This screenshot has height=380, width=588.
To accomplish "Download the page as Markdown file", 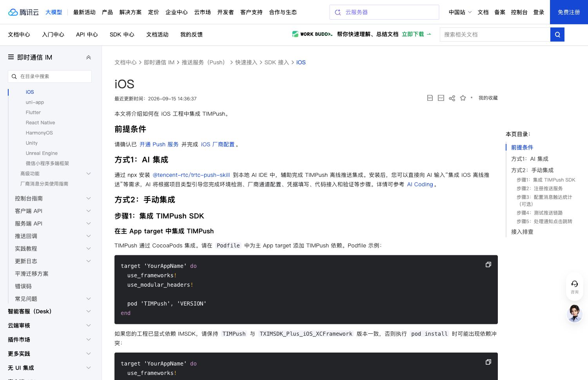I will [x=430, y=98].
